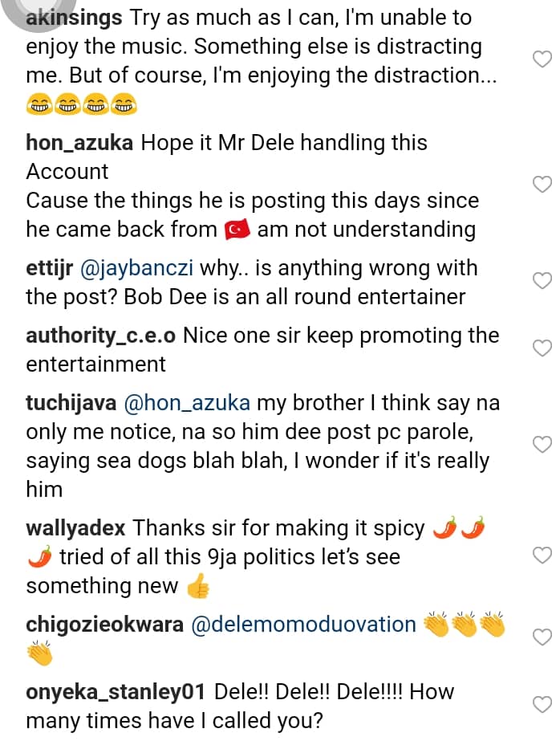Like the comment by akinsings
560x745 pixels.
(542, 59)
